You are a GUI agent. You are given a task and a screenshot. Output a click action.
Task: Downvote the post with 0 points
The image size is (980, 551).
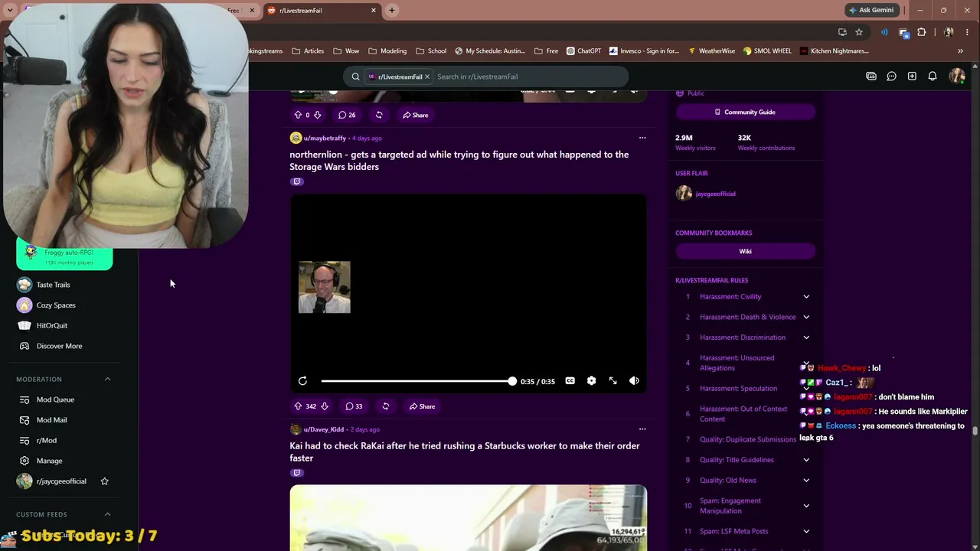pyautogui.click(x=317, y=115)
